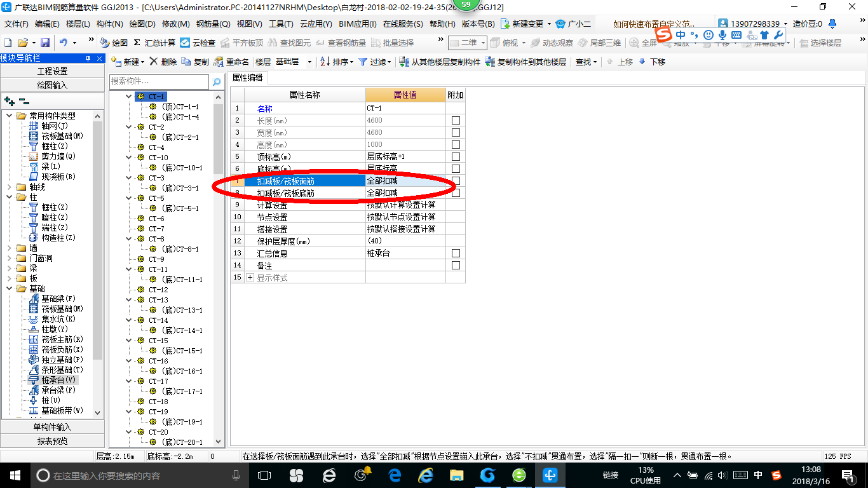Collapse all tree nodes with minus icon
The image size is (868, 488).
(24, 101)
